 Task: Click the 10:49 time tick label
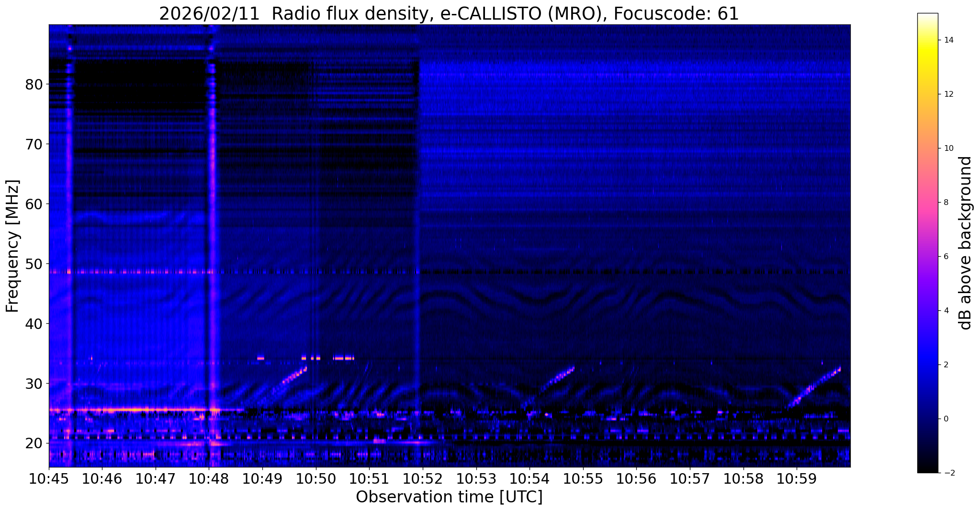pyautogui.click(x=262, y=478)
